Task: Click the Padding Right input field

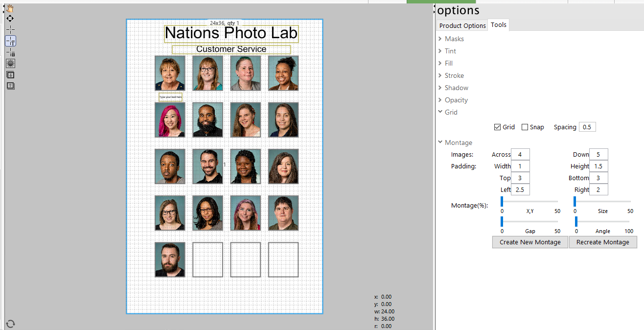Action: [598, 189]
